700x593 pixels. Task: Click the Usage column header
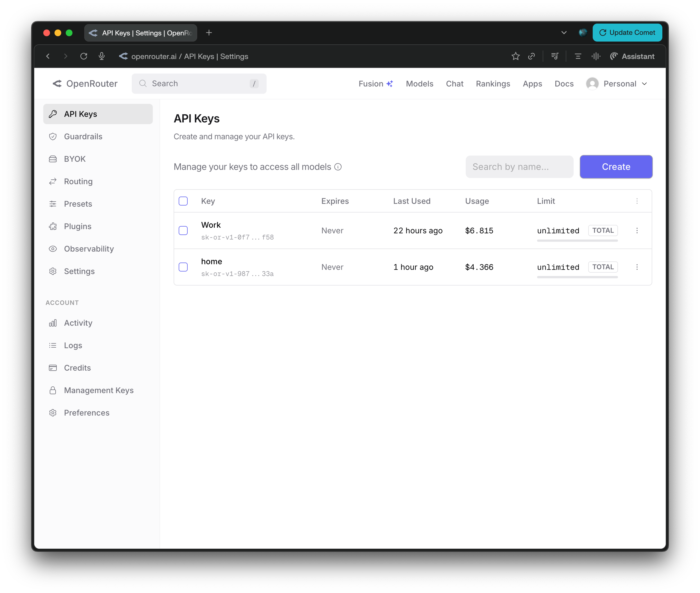(x=477, y=201)
